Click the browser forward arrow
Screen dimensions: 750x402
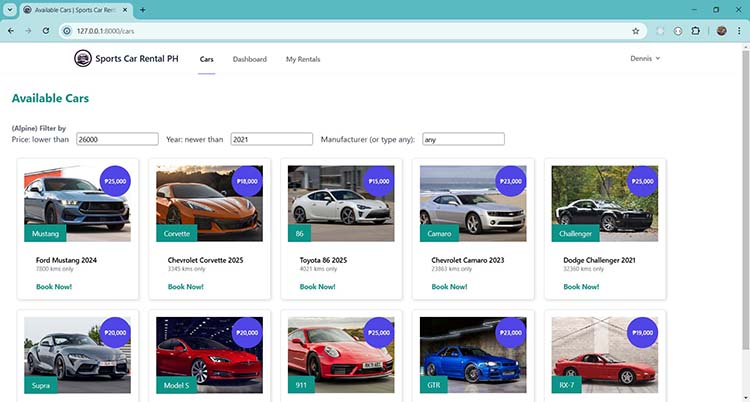click(x=28, y=31)
